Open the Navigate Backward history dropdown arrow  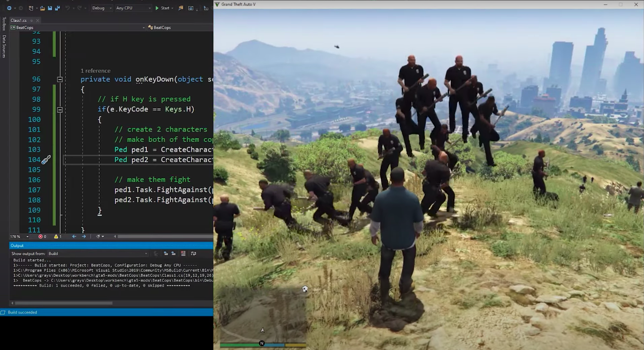click(x=15, y=8)
